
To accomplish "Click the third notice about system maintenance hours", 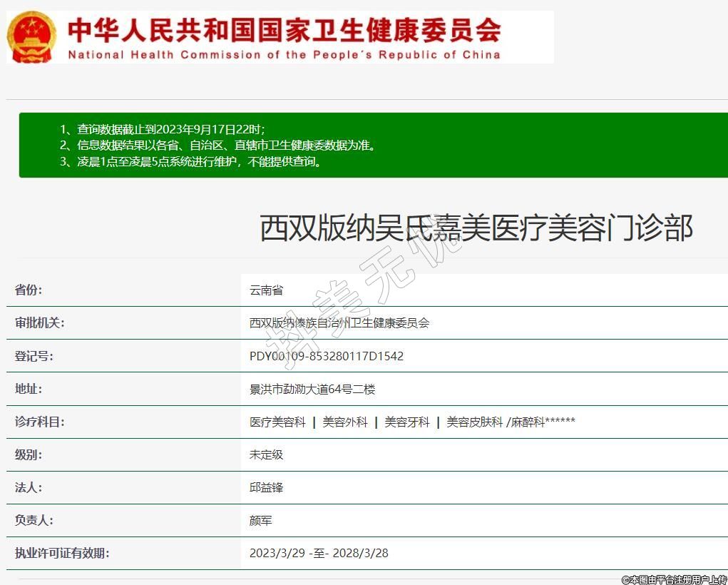I will coord(200,161).
